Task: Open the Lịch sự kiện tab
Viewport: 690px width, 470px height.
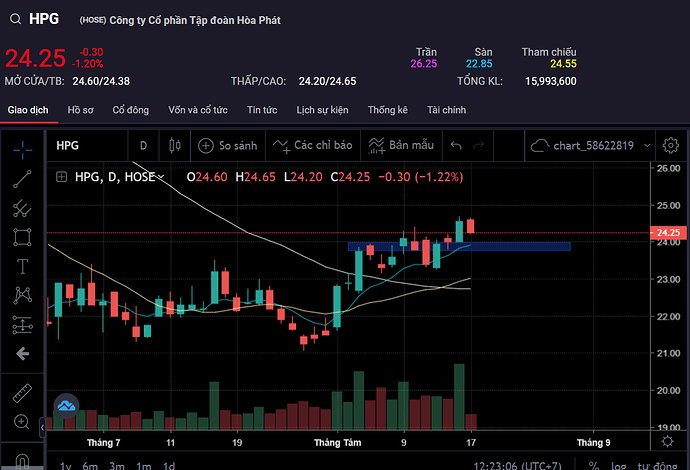Action: point(323,110)
